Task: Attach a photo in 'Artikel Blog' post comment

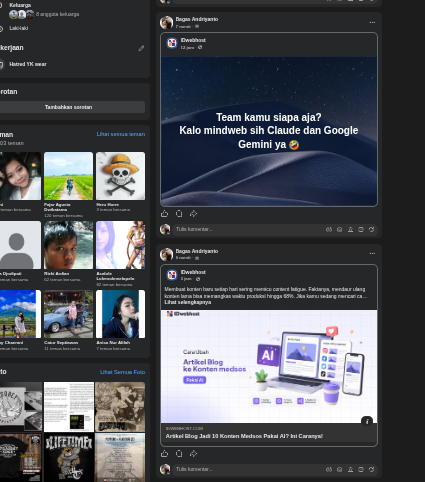Action: tap(350, 469)
